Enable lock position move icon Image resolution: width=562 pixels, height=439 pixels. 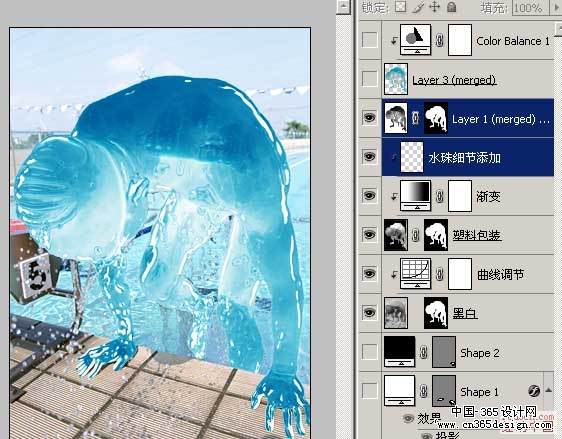click(434, 7)
